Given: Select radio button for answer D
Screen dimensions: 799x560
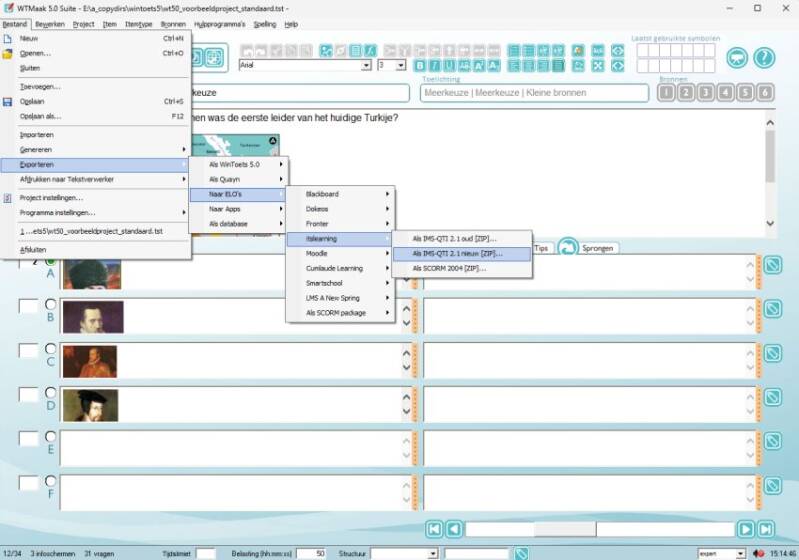Looking at the screenshot, I should (50, 392).
